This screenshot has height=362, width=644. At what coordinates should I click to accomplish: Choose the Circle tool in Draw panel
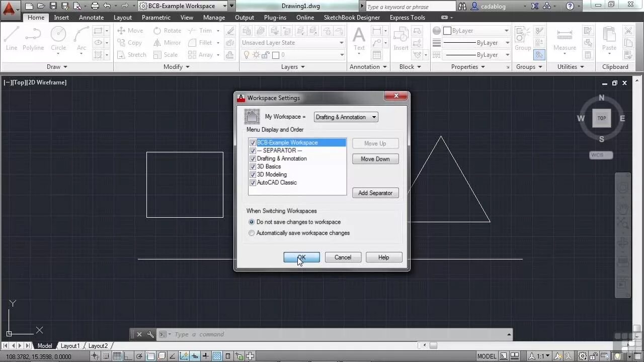coord(58,39)
